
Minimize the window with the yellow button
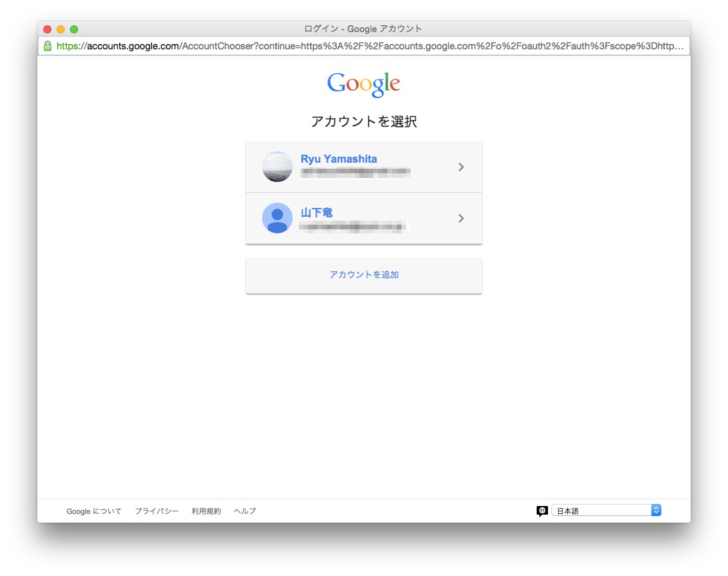(x=61, y=29)
